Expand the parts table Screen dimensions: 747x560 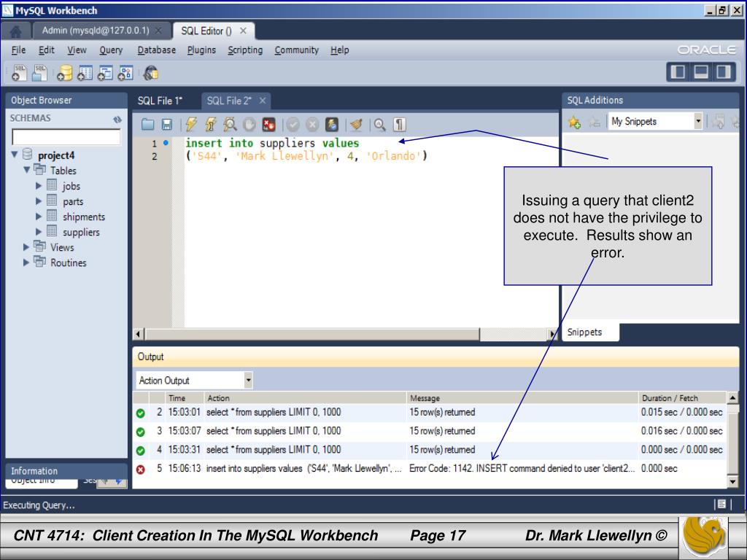click(39, 201)
